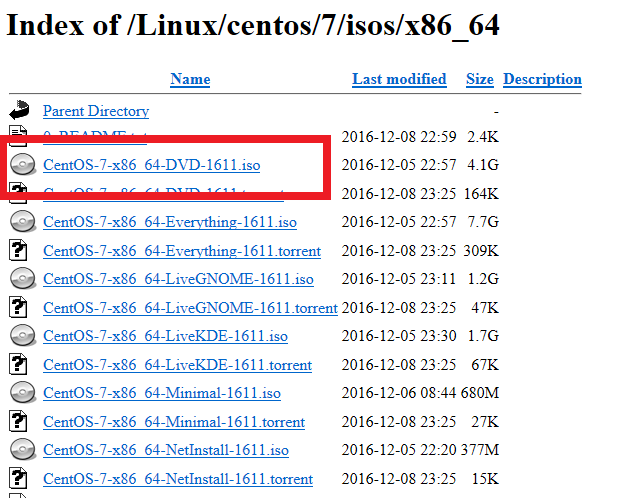Click unknown-file icon beside LiveGNOME-1611.torrent
This screenshot has width=620, height=498.
point(21,308)
